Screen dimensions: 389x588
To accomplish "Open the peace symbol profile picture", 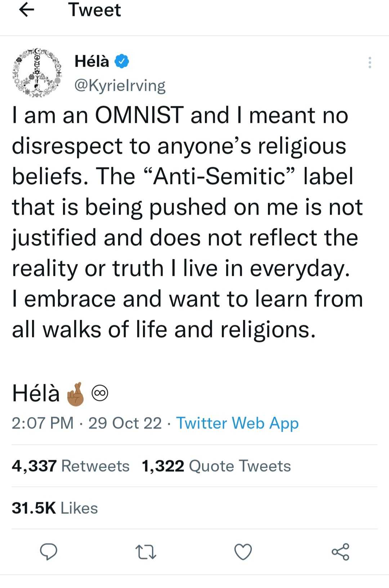I will tap(37, 72).
